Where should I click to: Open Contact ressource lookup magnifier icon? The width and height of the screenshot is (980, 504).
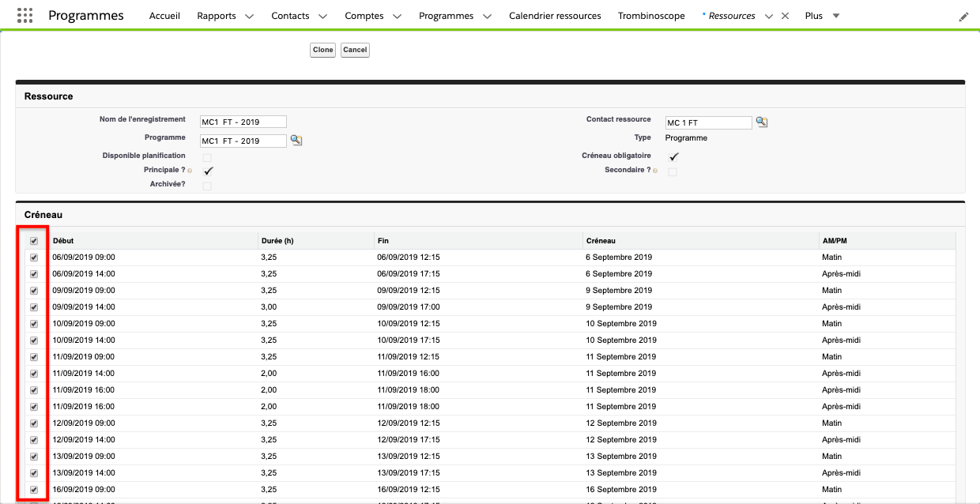click(x=762, y=122)
